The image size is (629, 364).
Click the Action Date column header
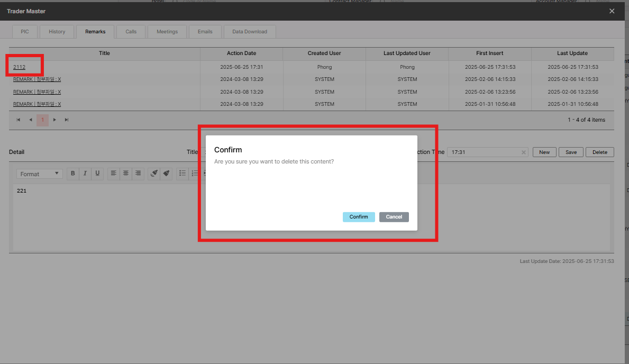click(241, 53)
